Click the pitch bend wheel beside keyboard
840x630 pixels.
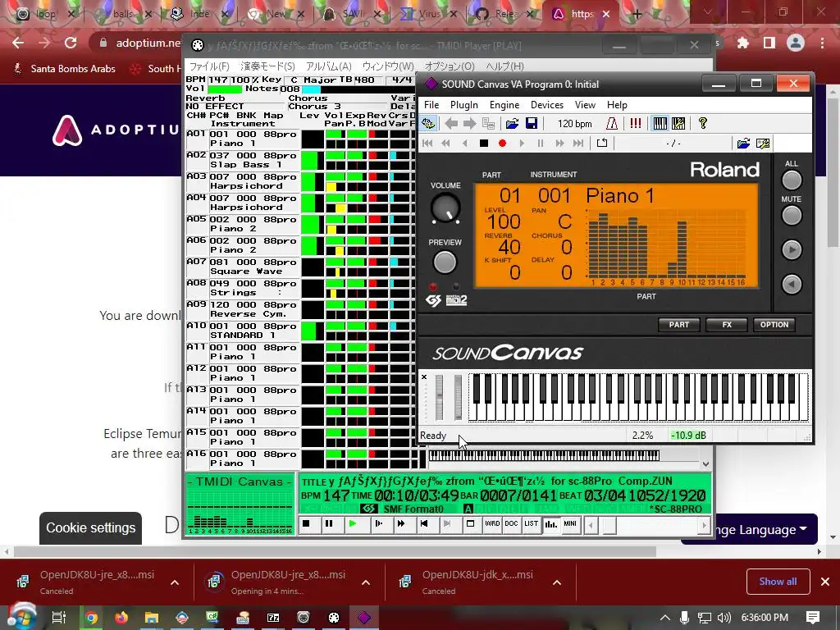(x=440, y=397)
